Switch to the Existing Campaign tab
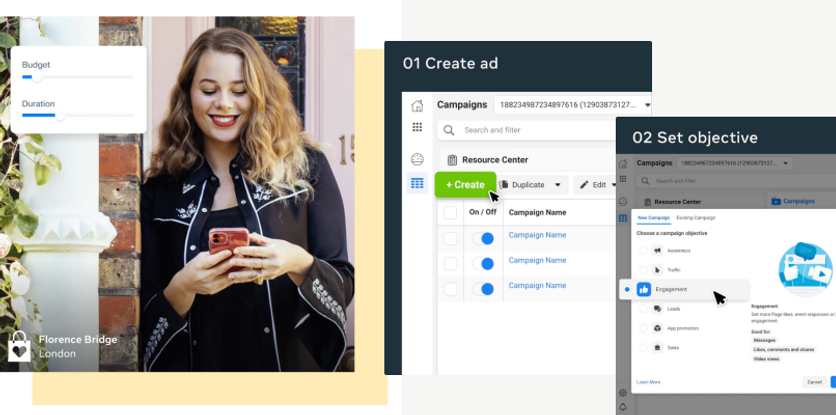Image resolution: width=836 pixels, height=415 pixels. click(696, 218)
